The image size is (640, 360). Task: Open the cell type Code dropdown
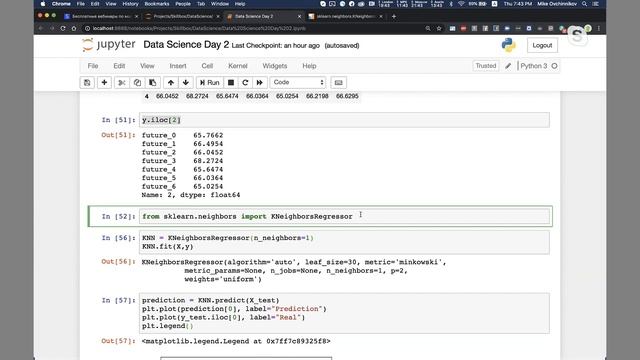pos(298,82)
